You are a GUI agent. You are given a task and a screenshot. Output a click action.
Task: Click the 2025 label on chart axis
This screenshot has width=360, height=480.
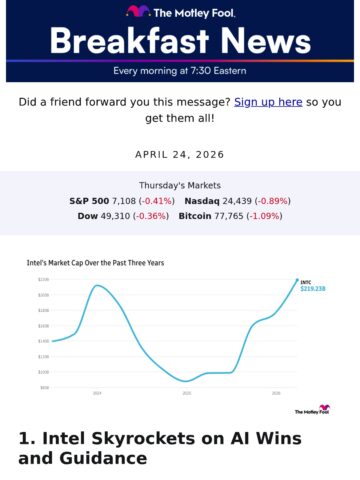tap(187, 393)
